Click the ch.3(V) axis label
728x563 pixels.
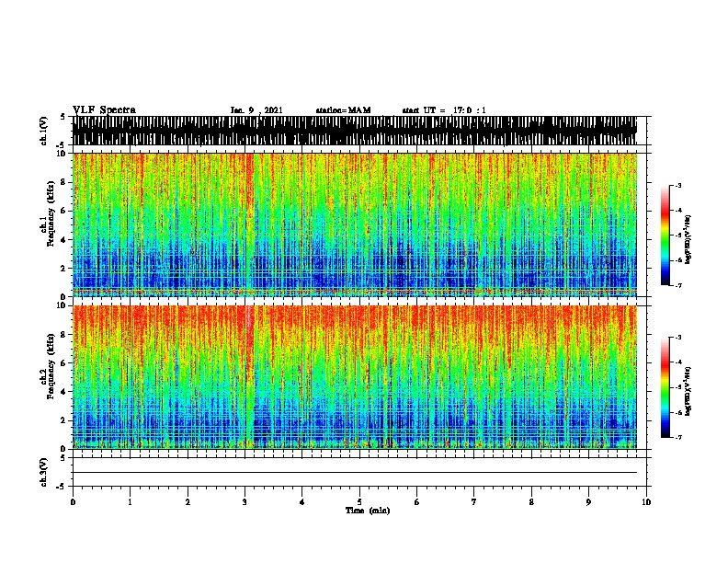pos(44,472)
